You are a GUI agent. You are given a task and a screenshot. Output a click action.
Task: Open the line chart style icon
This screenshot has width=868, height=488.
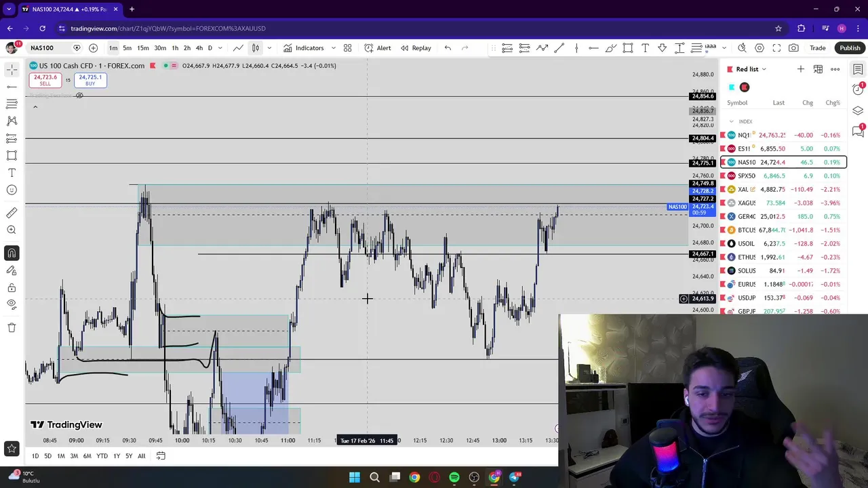point(238,48)
